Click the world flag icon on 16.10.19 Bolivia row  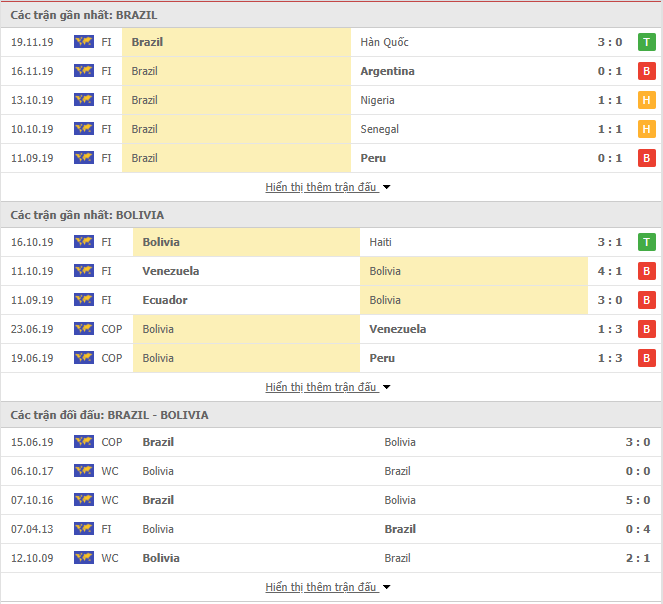tap(84, 242)
